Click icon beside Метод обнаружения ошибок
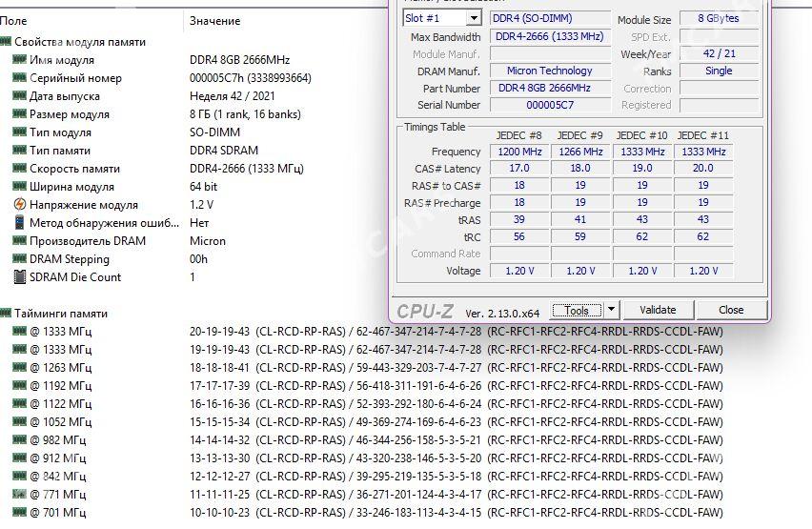Screen dimensions: 812x529 click(x=19, y=223)
